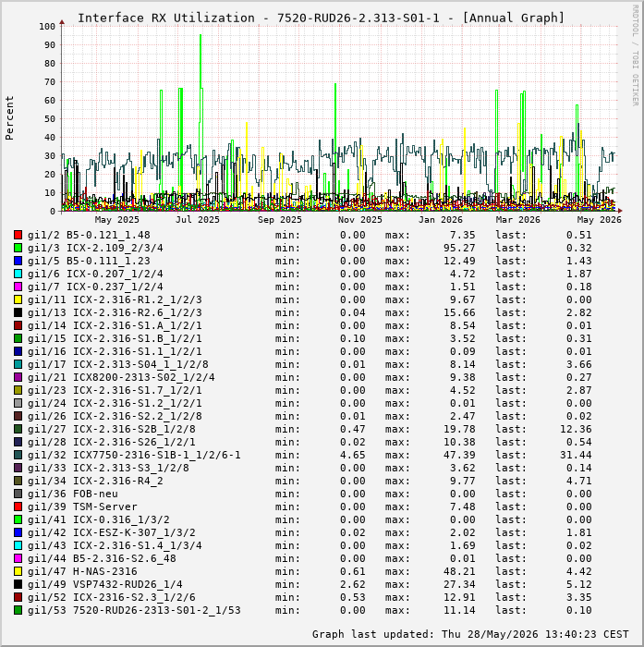The width and height of the screenshot is (644, 647).
Task: Click the Nov 2025 x-axis label
Action: [x=360, y=220]
